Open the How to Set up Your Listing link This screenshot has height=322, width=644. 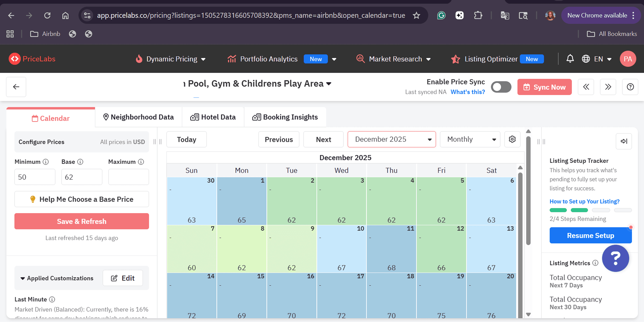tap(584, 201)
